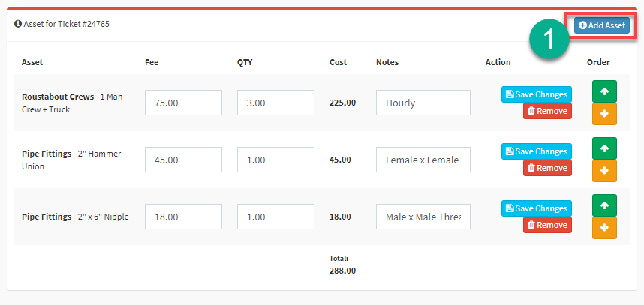The width and height of the screenshot is (644, 305).
Task: Edit the Hourly notes field
Action: (423, 103)
